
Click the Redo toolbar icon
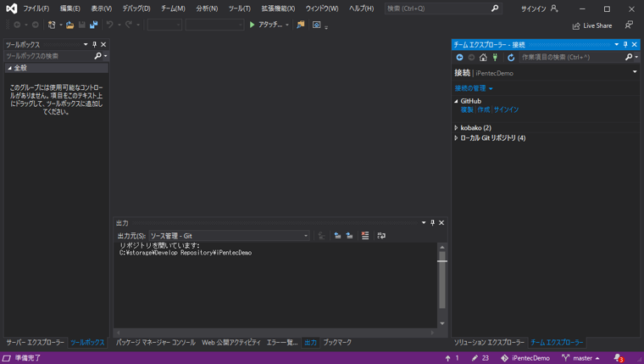(x=129, y=25)
